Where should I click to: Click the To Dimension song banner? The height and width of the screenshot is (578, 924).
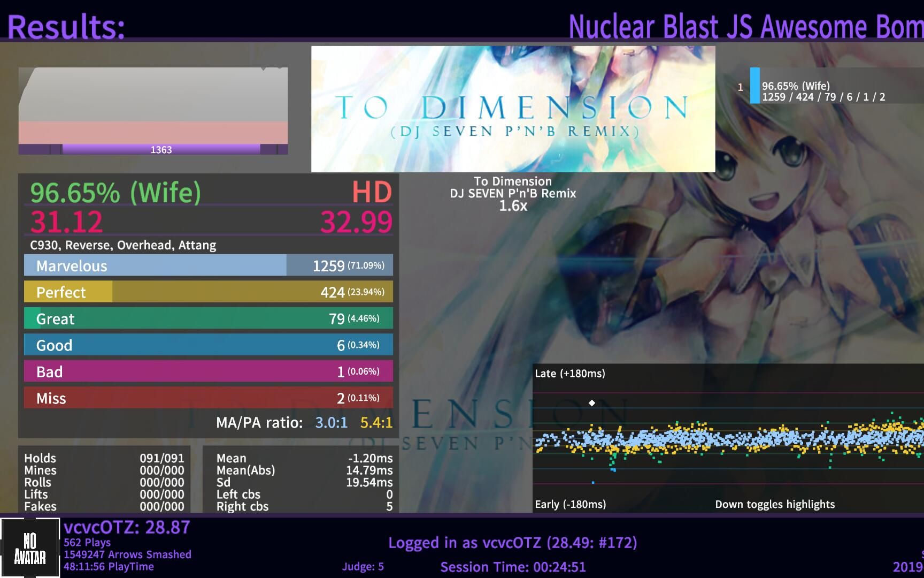(513, 109)
